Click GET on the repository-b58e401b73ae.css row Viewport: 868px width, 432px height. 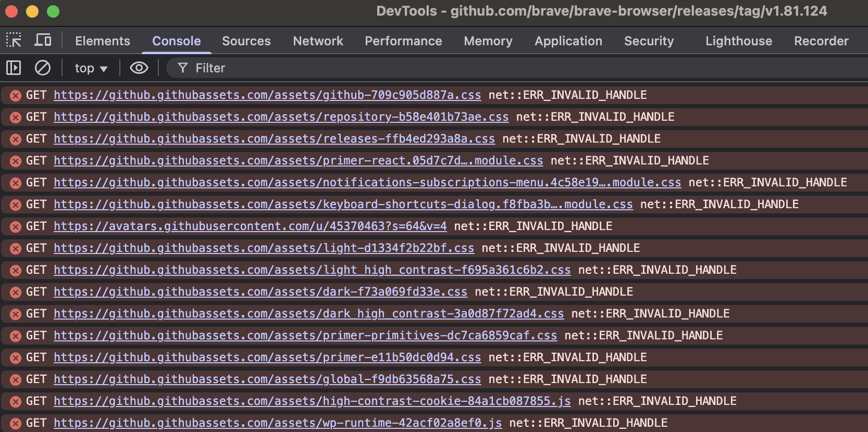pyautogui.click(x=36, y=117)
